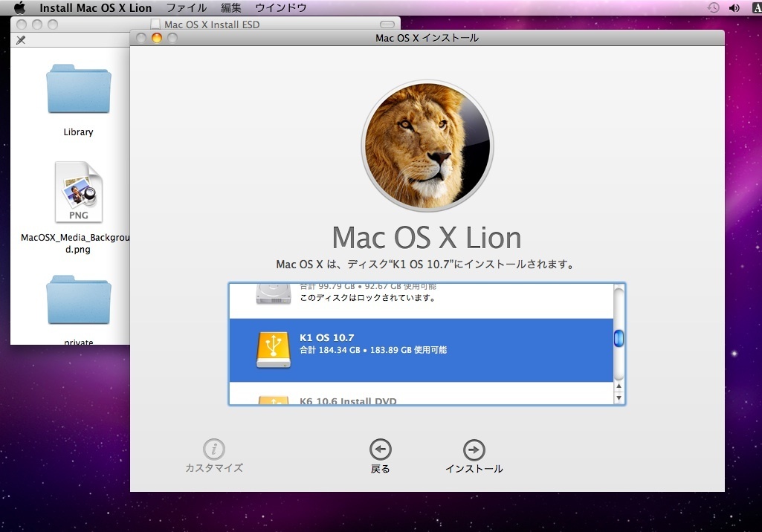Click the disk list scrollbar thumb
Screen dimensions: 762x532
(619, 339)
